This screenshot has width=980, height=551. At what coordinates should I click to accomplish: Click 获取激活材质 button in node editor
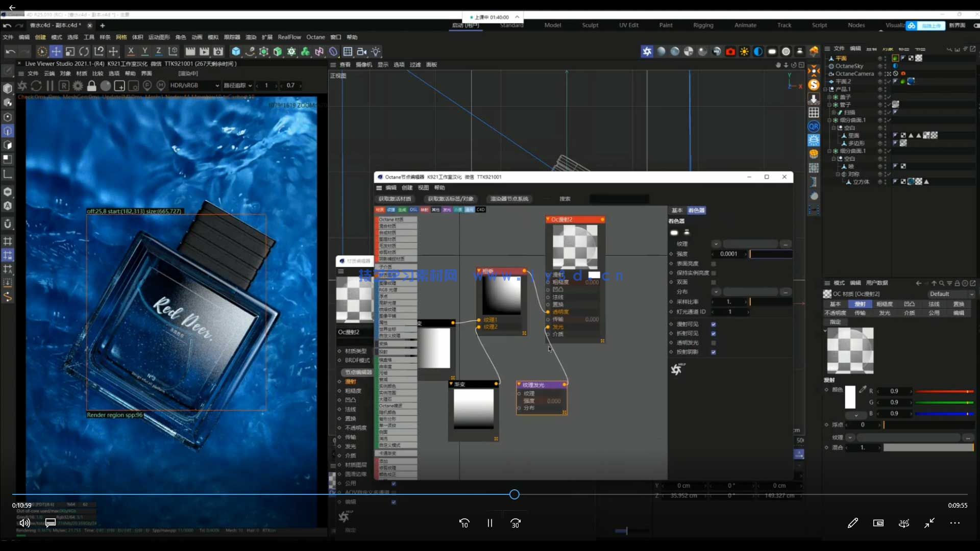pyautogui.click(x=395, y=199)
